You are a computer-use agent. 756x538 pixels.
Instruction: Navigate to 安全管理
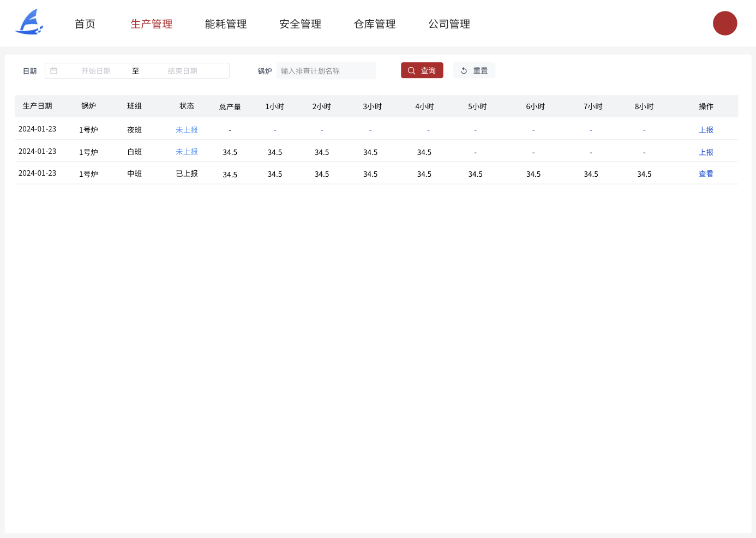pyautogui.click(x=300, y=24)
